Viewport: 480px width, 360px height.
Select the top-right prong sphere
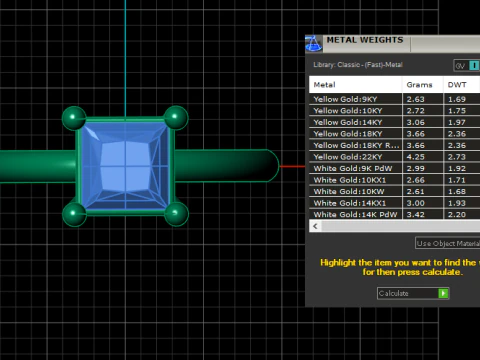pyautogui.click(x=176, y=117)
